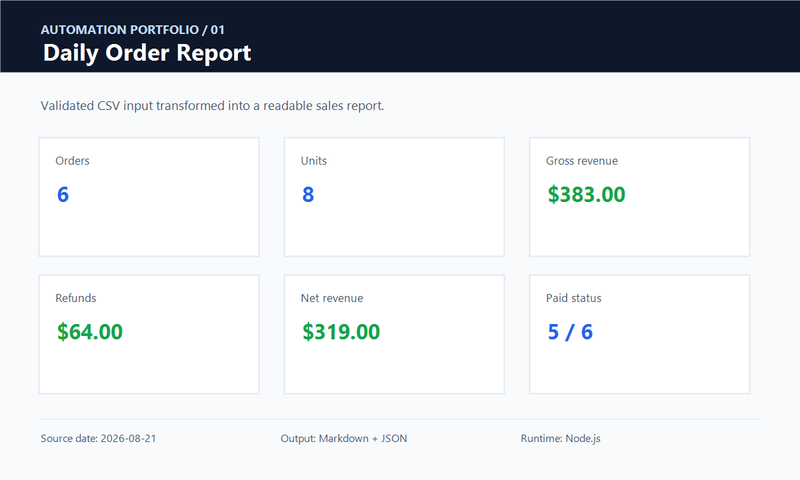Click the 'Units' card label
Viewport: 800px width, 480px height.
click(314, 161)
